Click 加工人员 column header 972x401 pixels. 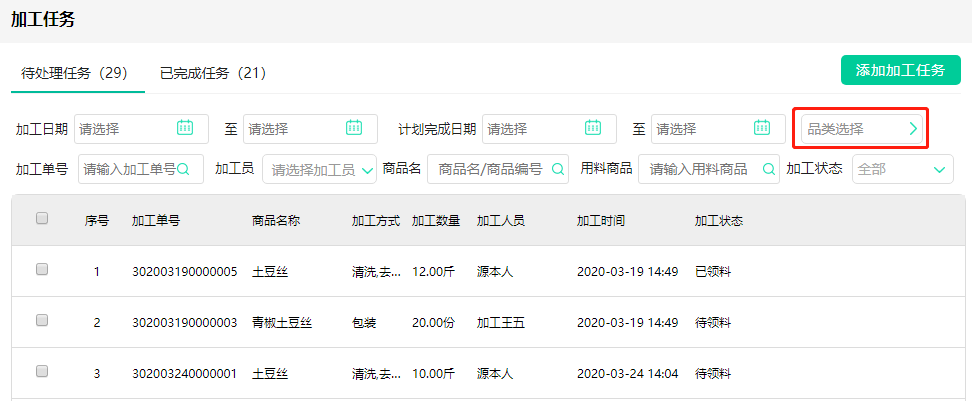point(501,221)
